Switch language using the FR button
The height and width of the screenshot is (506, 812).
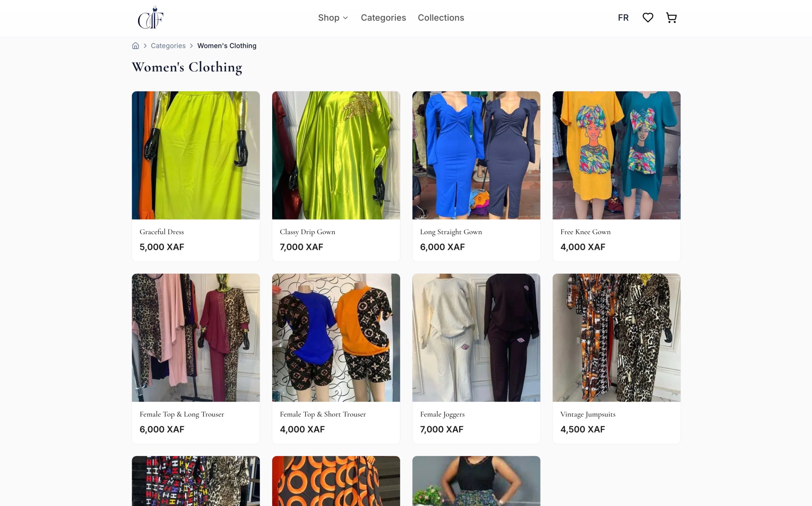[623, 18]
